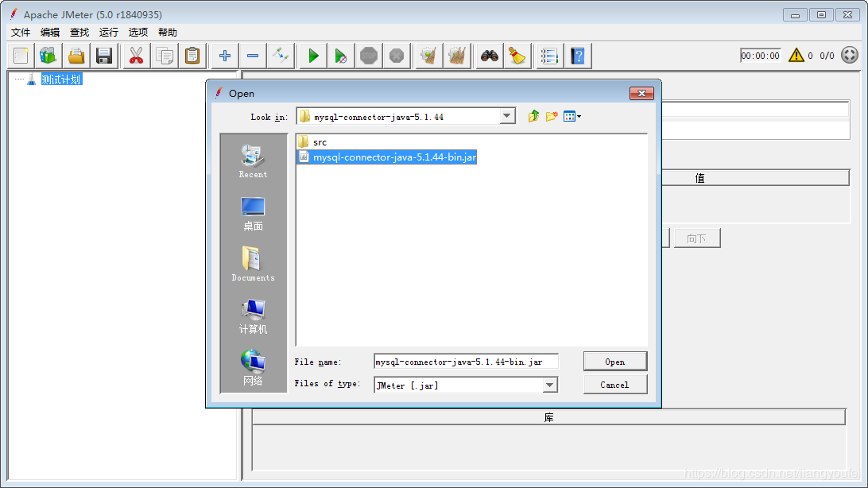Close the Open dialog
The height and width of the screenshot is (488, 868).
point(641,94)
